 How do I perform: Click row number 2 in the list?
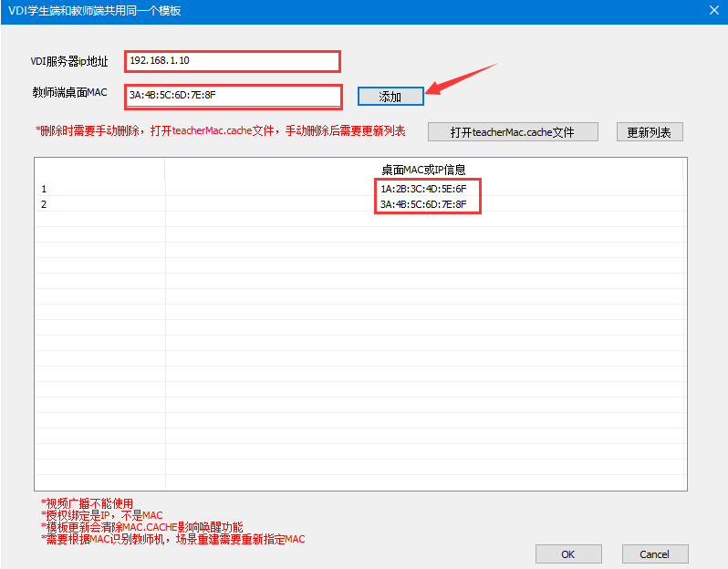[x=44, y=204]
